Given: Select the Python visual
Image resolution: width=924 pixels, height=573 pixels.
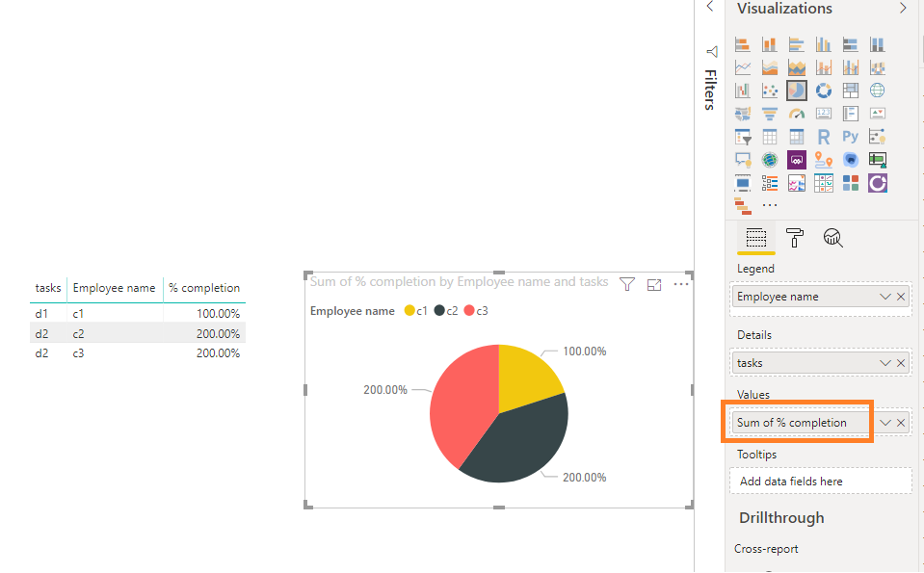Looking at the screenshot, I should [x=851, y=137].
